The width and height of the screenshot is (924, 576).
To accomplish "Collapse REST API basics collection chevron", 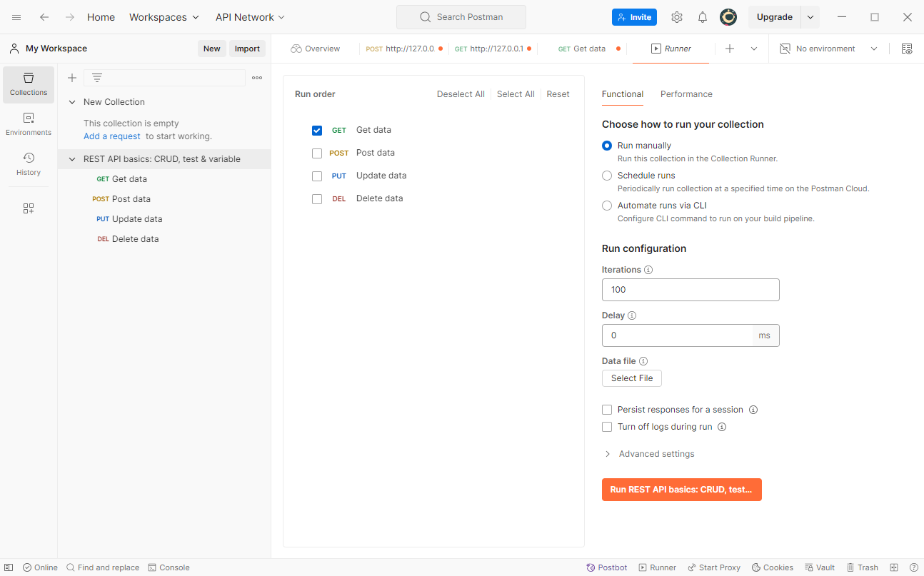I will tap(72, 159).
